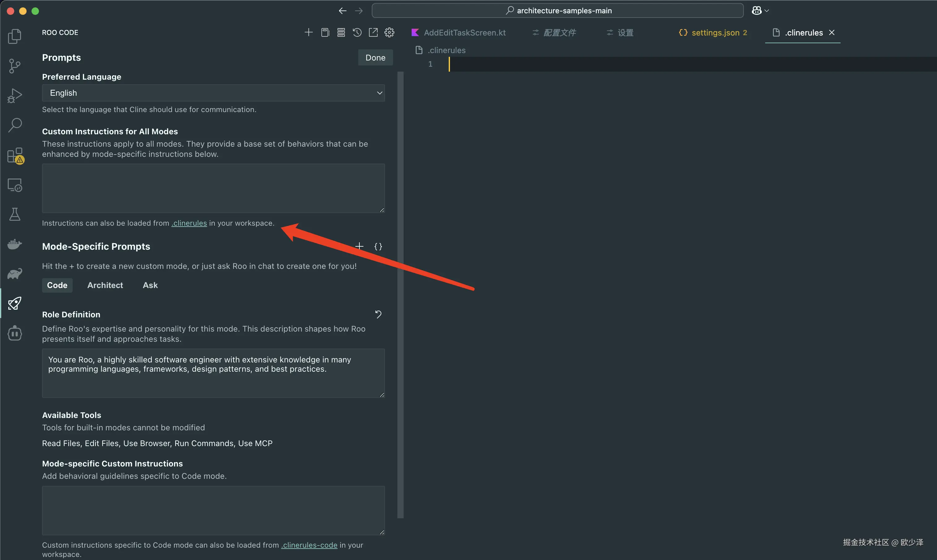Switch to the Architect mode tab
Viewport: 937px width, 560px height.
[105, 285]
